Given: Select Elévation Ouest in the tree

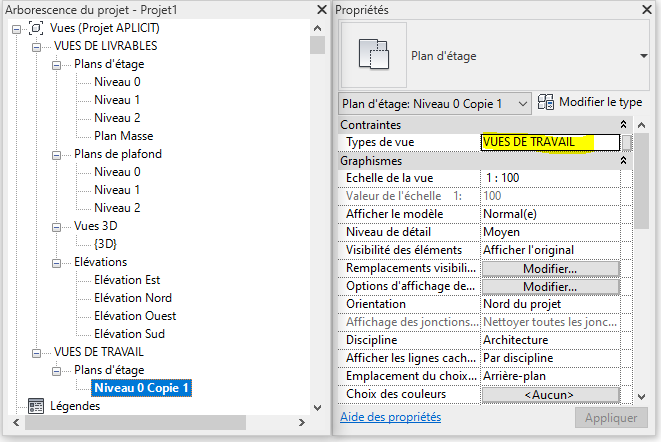Looking at the screenshot, I should coord(135,316).
